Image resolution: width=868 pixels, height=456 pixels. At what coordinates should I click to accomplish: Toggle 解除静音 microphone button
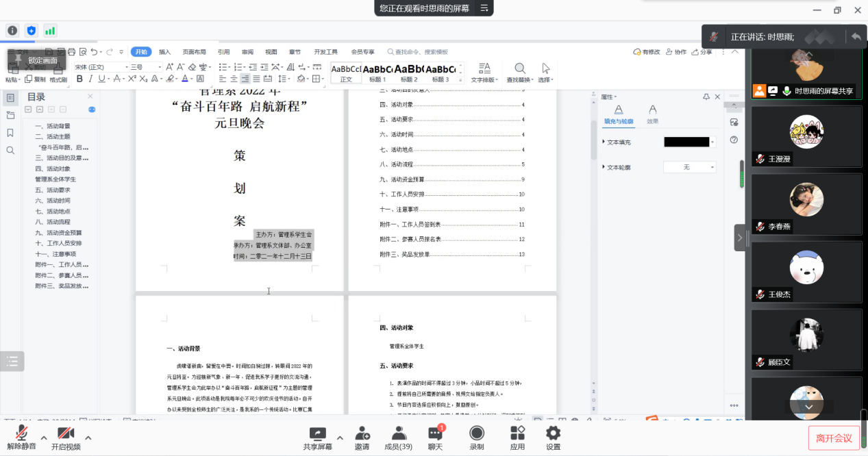pyautogui.click(x=22, y=433)
